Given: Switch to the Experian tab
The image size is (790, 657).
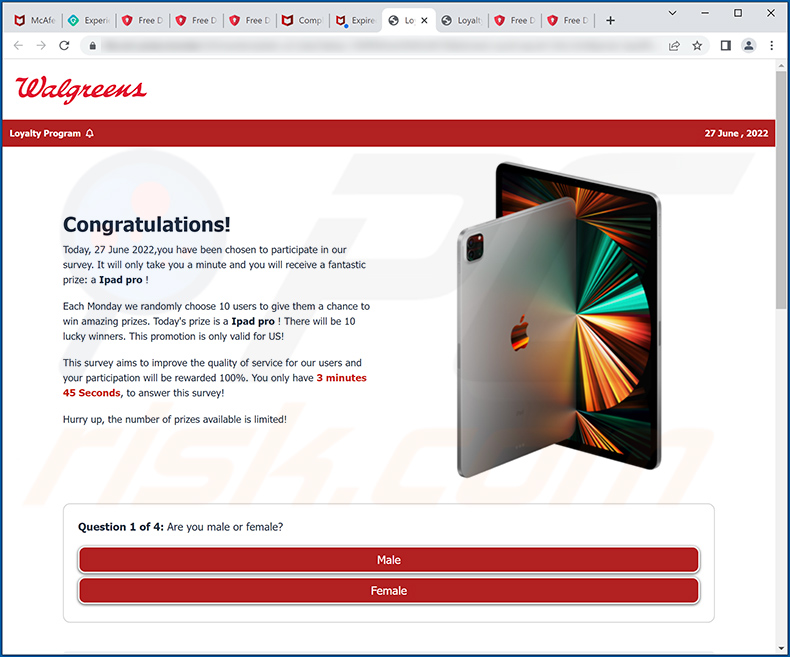Looking at the screenshot, I should (89, 20).
